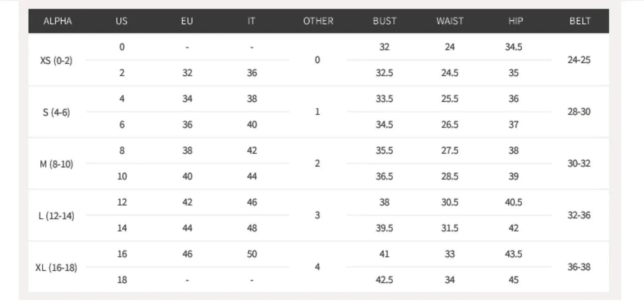Screen dimensions: 644x307
Task: Click the 42.5 bust measurement cell
Action: tap(384, 280)
